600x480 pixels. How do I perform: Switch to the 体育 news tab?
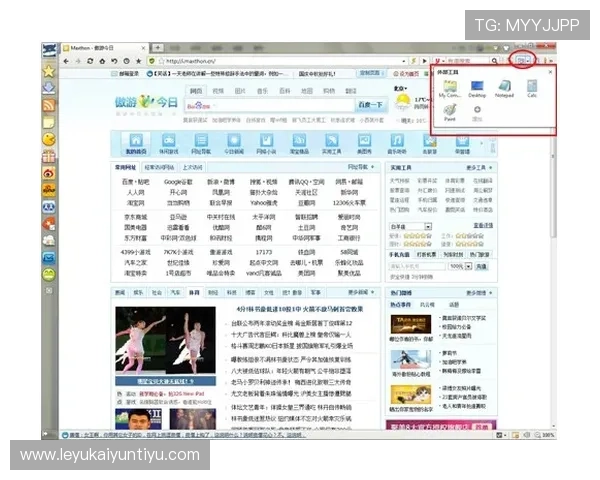pyautogui.click(x=194, y=292)
